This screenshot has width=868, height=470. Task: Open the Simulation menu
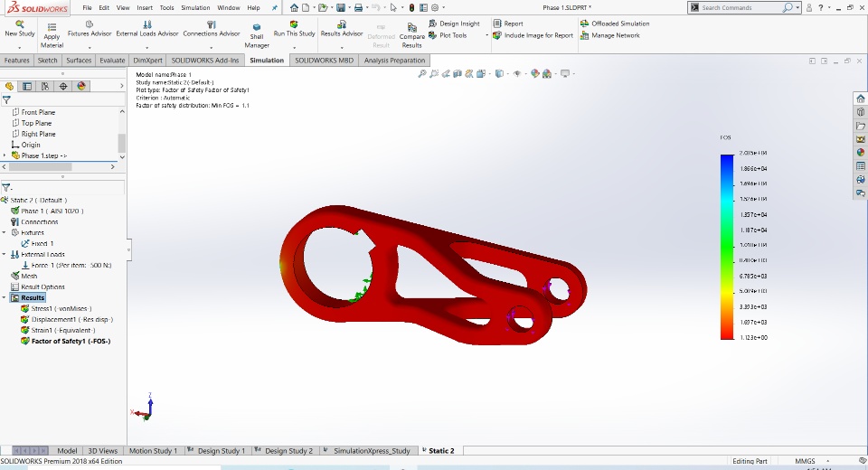(x=195, y=8)
